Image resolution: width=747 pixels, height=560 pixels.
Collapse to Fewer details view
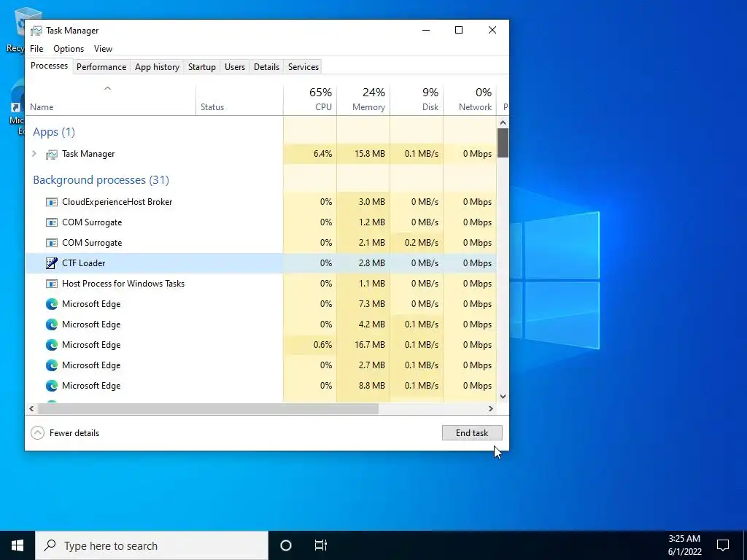point(65,433)
